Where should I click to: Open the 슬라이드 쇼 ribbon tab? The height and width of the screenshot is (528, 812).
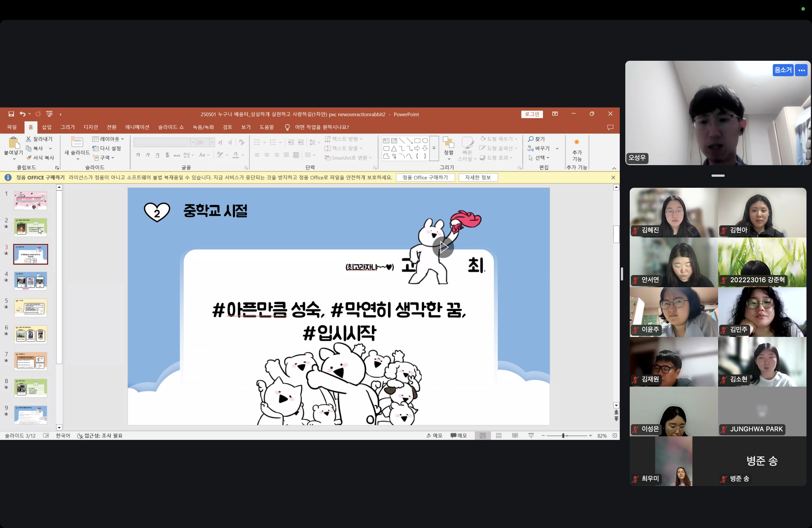(x=171, y=127)
